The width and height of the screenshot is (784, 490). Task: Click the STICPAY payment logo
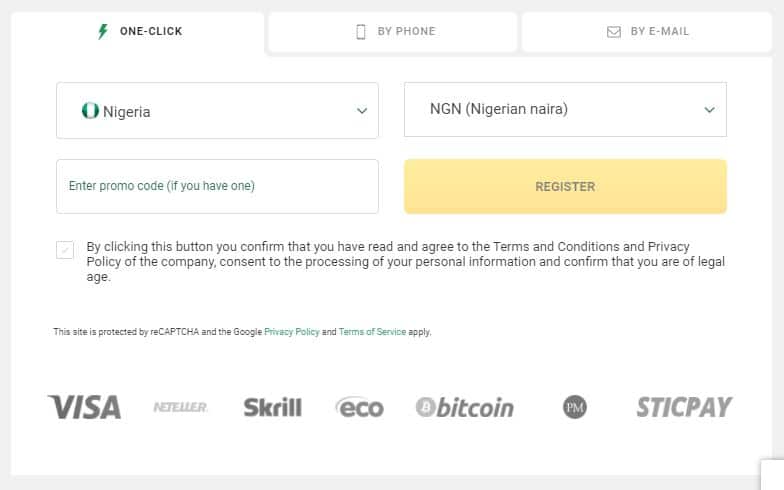point(684,407)
